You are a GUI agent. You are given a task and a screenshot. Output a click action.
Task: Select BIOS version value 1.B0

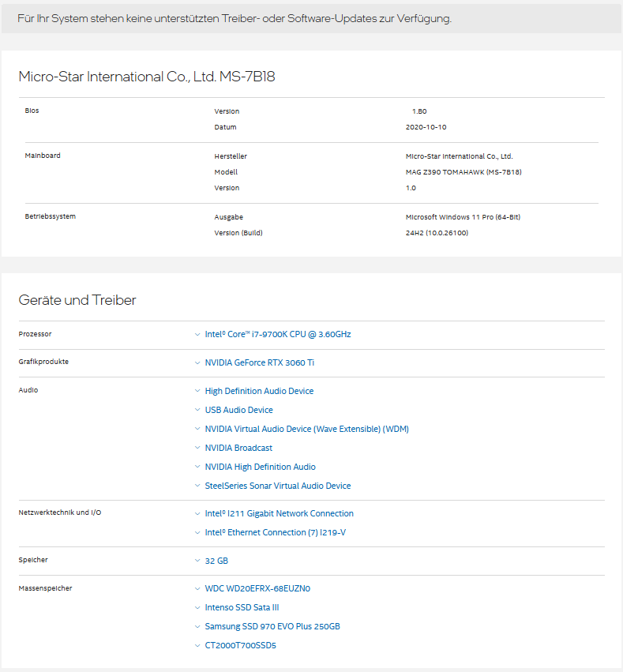click(419, 111)
